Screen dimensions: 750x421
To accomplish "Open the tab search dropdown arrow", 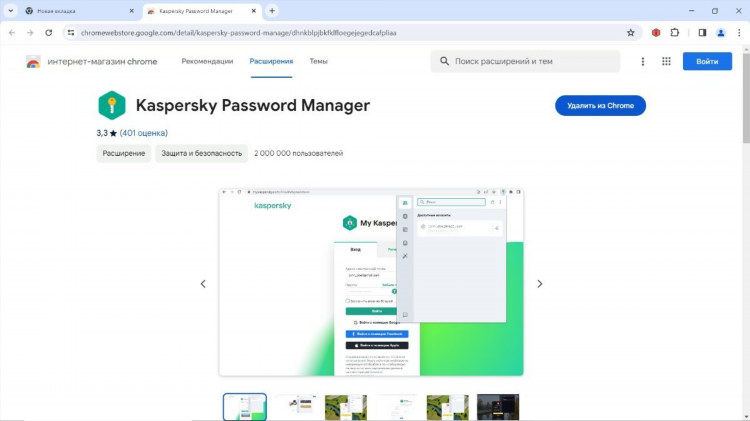I will click(11, 11).
